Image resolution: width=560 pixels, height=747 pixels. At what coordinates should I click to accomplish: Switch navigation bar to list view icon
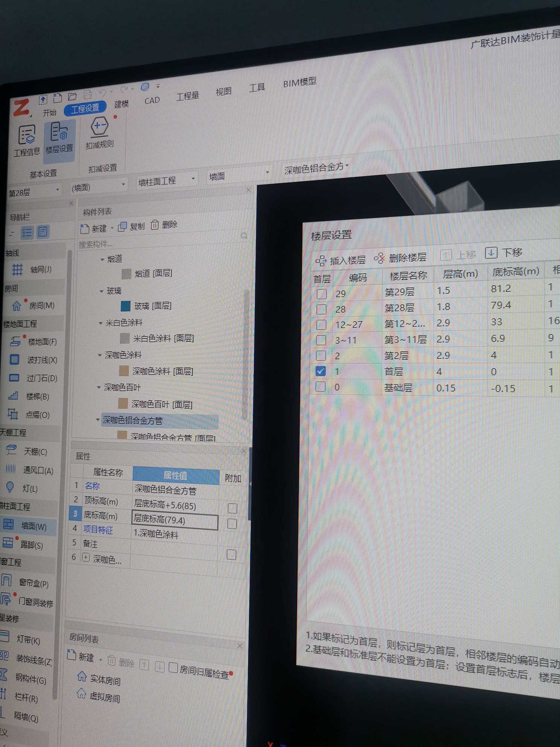(27, 233)
